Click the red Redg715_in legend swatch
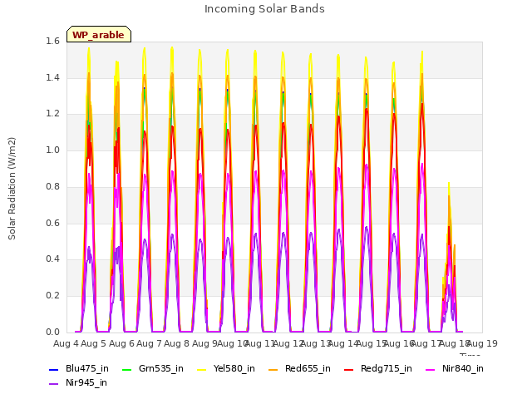 (x=348, y=369)
